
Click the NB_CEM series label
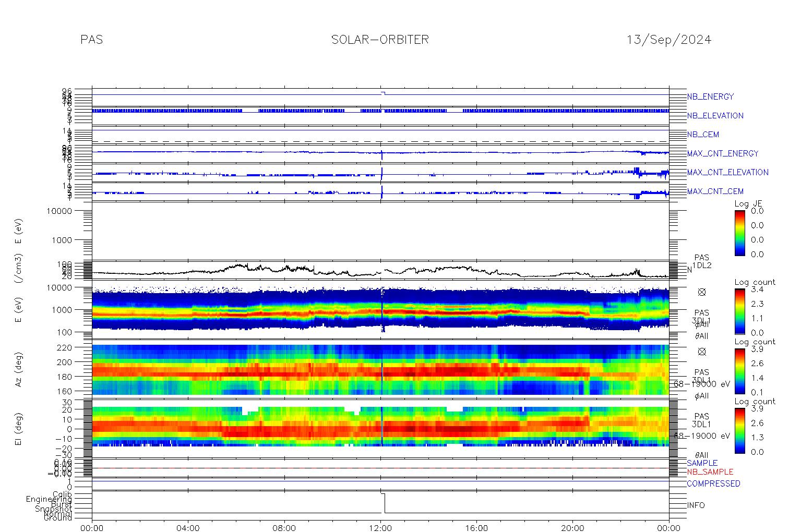point(703,135)
